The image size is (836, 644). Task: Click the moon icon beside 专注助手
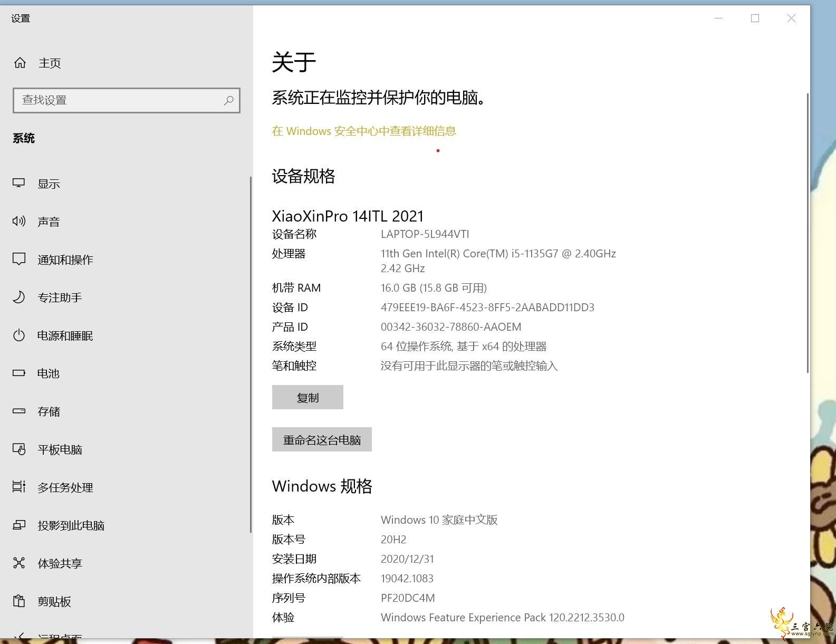tap(19, 297)
